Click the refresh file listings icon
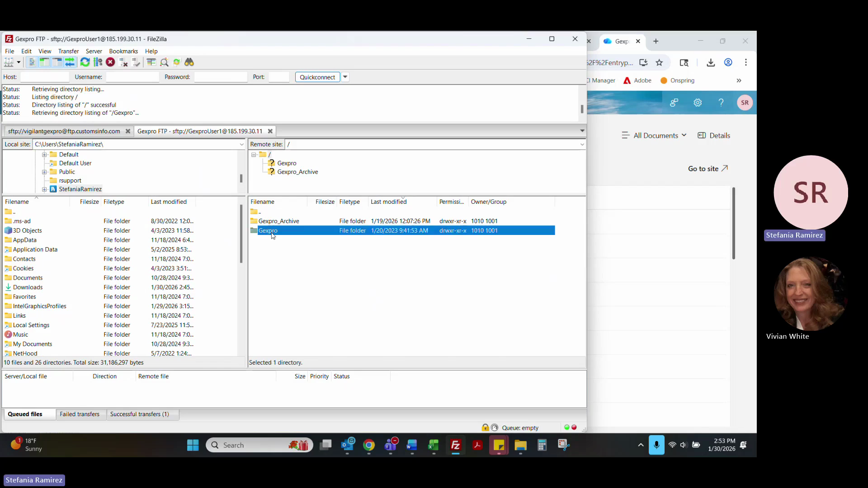 pos(85,62)
